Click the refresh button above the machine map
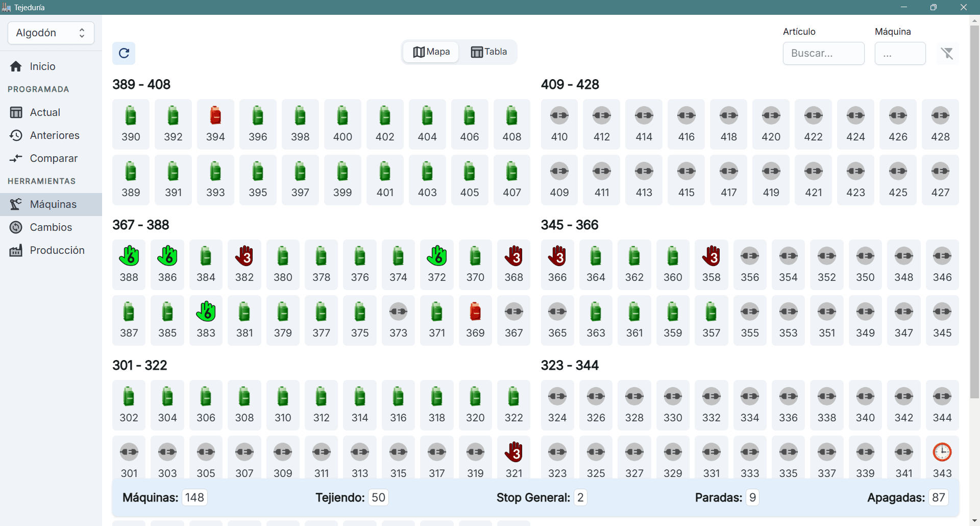Screen dimensions: 980x526 tap(124, 53)
